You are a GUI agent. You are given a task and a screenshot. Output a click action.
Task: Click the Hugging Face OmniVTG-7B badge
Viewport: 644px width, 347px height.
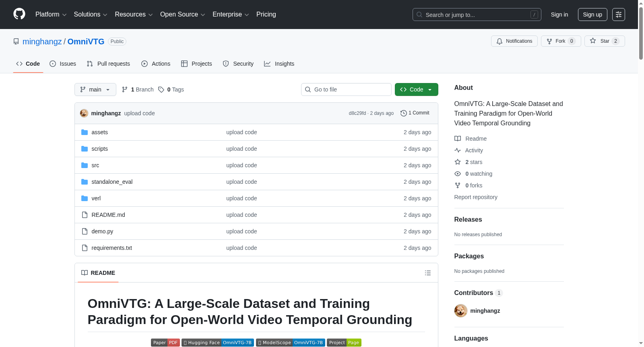point(218,343)
